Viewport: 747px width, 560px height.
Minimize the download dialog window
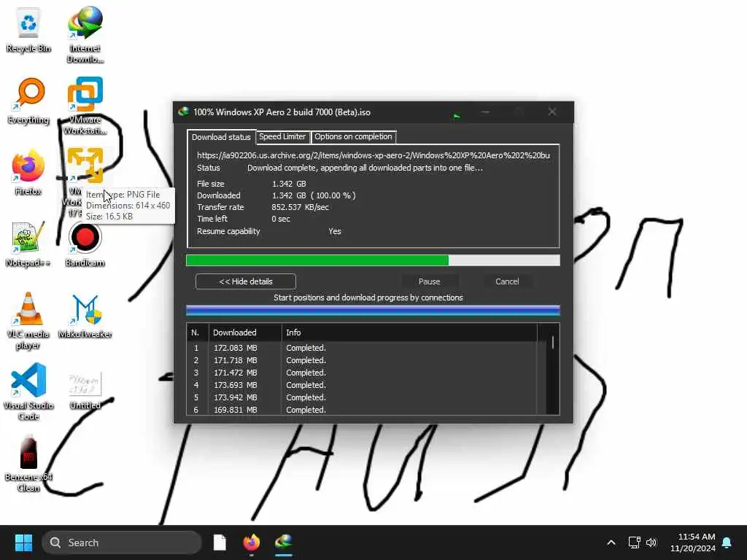click(485, 112)
